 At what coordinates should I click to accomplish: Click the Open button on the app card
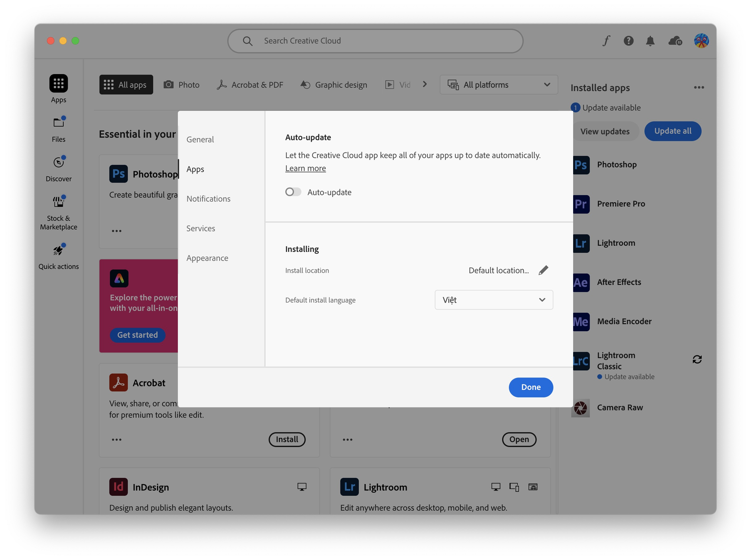point(519,439)
